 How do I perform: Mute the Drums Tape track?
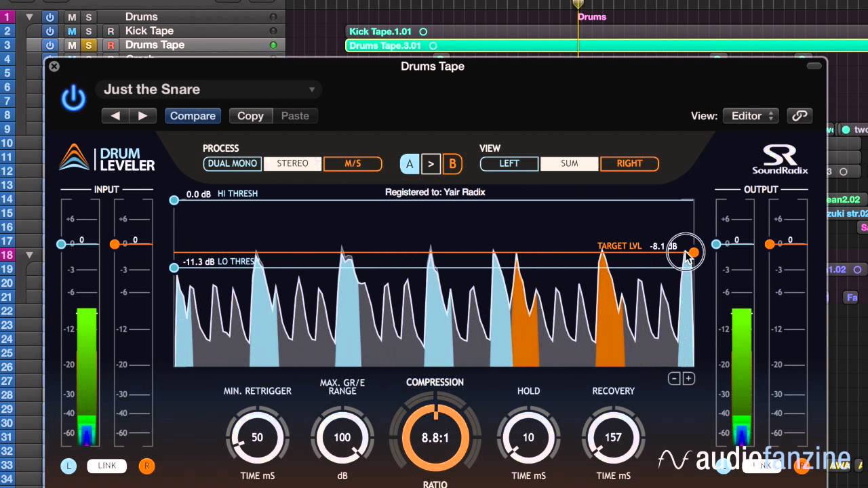[x=72, y=45]
